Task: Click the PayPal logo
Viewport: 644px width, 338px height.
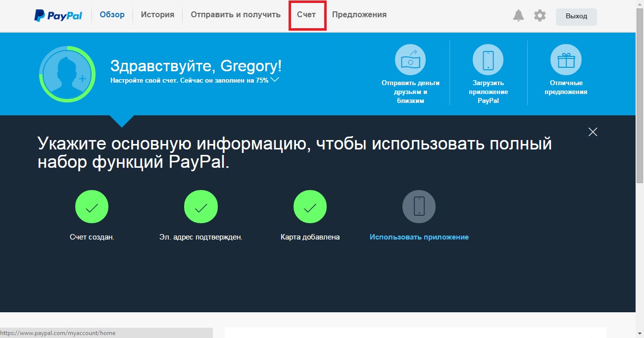Action: pyautogui.click(x=58, y=16)
